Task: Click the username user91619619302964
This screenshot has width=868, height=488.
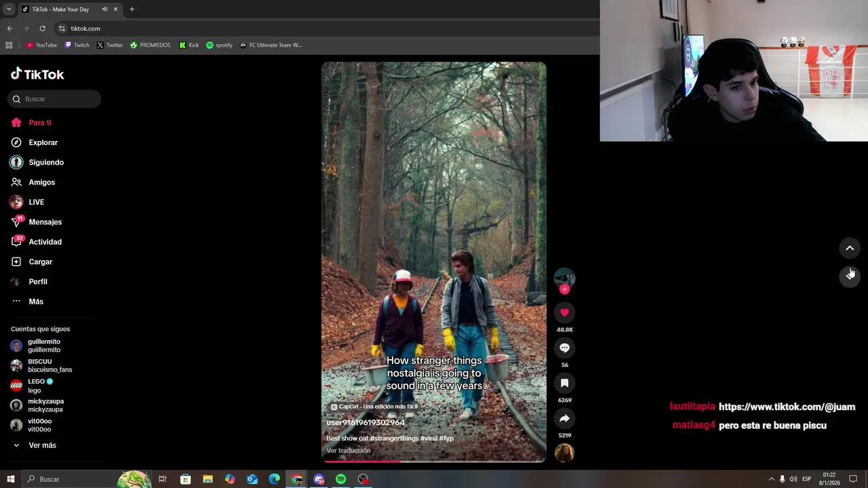Action: [366, 422]
